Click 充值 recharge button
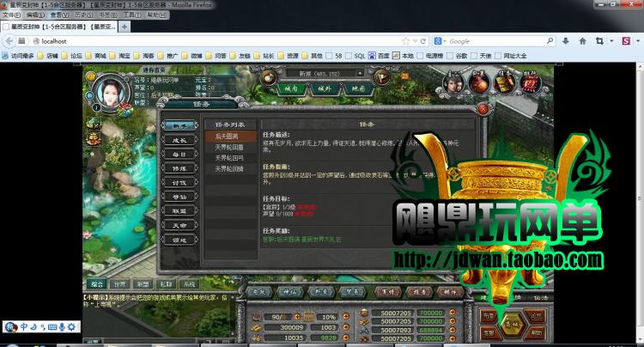 488,316
